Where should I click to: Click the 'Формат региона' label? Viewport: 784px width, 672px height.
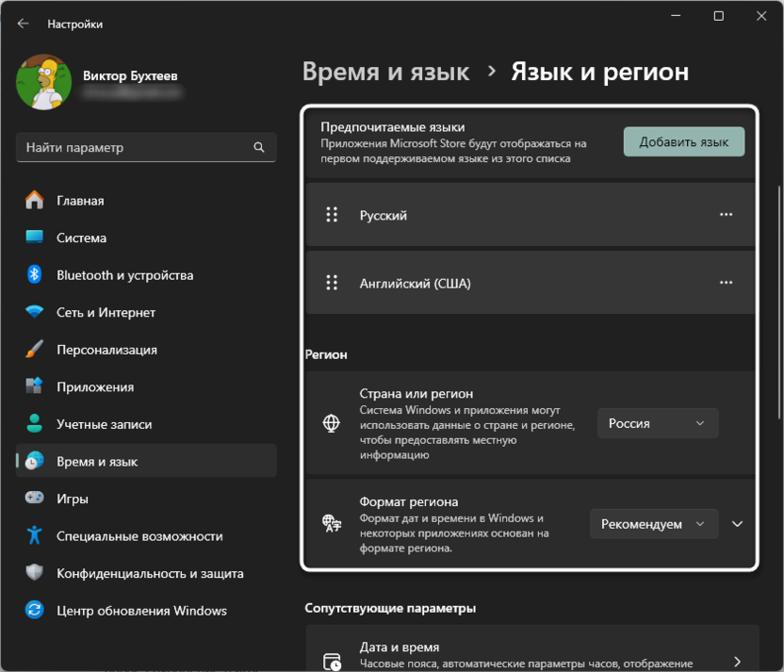pyautogui.click(x=409, y=501)
